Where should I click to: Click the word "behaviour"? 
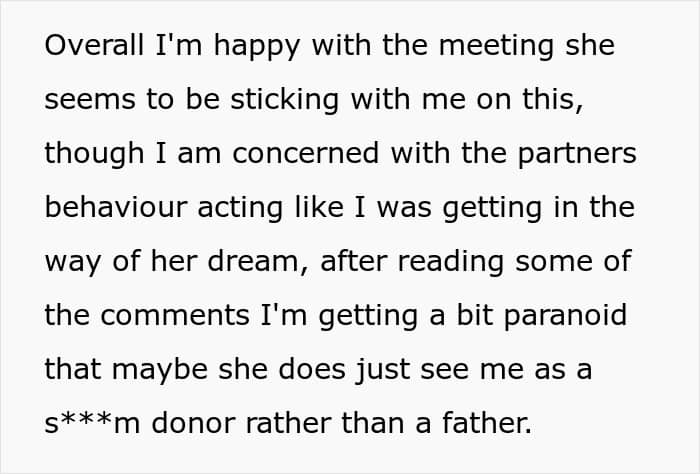pos(116,208)
